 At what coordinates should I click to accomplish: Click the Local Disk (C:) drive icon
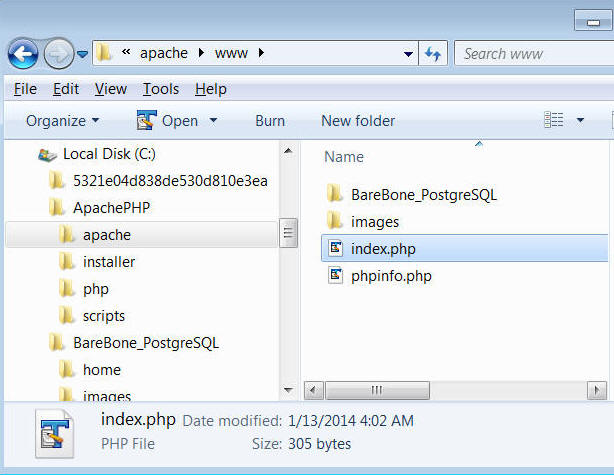(x=47, y=155)
